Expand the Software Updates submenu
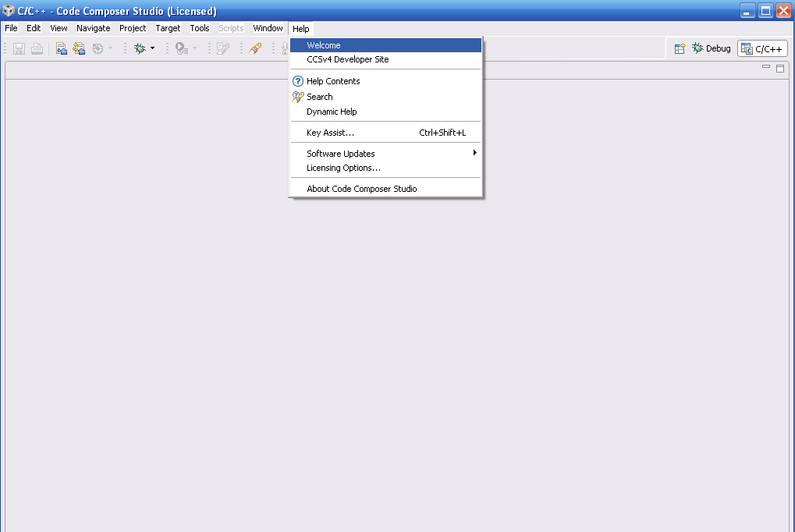The height and width of the screenshot is (532, 795). pos(386,153)
